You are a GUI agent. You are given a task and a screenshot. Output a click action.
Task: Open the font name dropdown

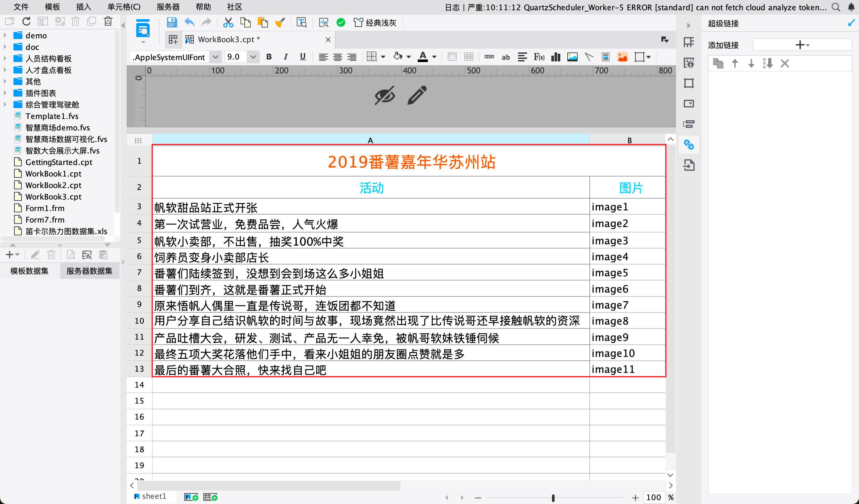216,57
